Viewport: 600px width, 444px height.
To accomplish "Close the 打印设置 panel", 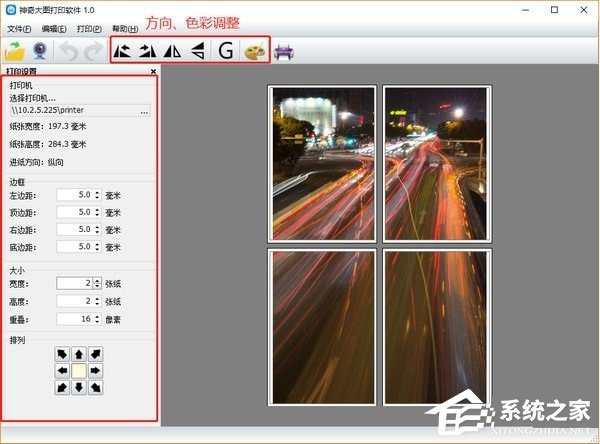I will (153, 72).
